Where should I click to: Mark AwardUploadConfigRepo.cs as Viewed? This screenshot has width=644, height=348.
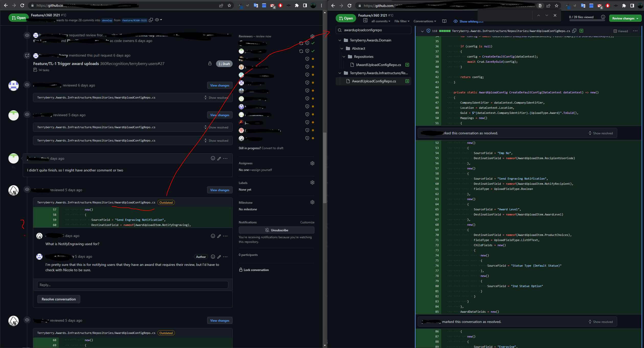pyautogui.click(x=621, y=31)
